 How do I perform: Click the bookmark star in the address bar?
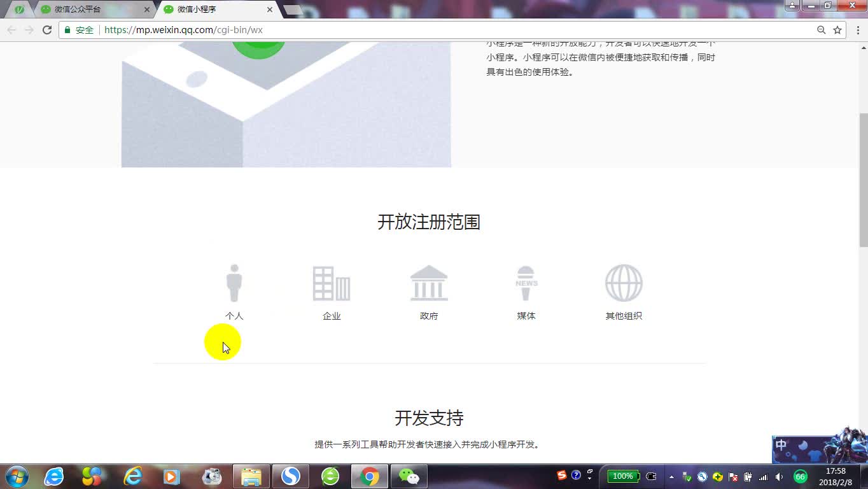click(838, 29)
